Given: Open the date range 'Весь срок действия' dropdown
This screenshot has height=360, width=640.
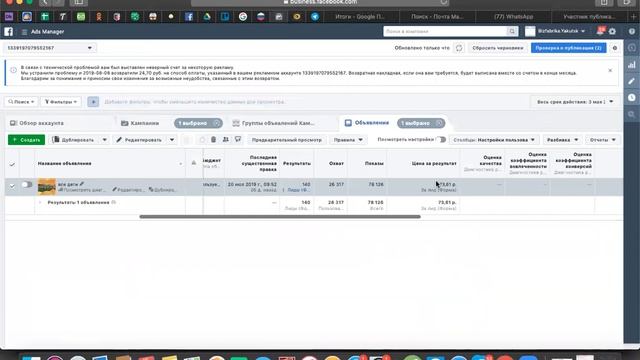Looking at the screenshot, I should (575, 102).
